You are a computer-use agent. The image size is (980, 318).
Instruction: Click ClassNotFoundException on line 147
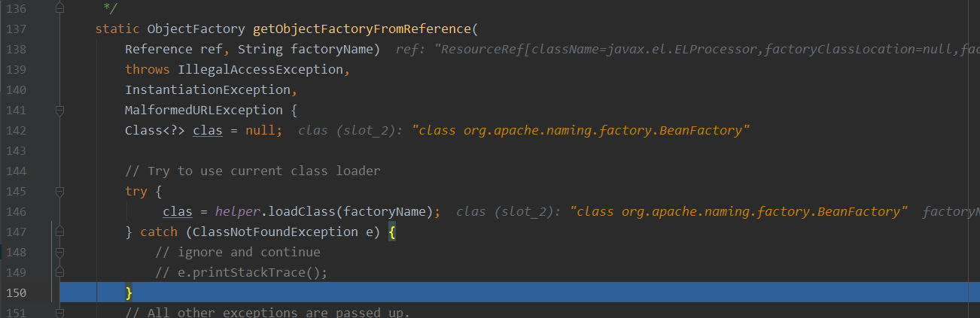coord(275,232)
